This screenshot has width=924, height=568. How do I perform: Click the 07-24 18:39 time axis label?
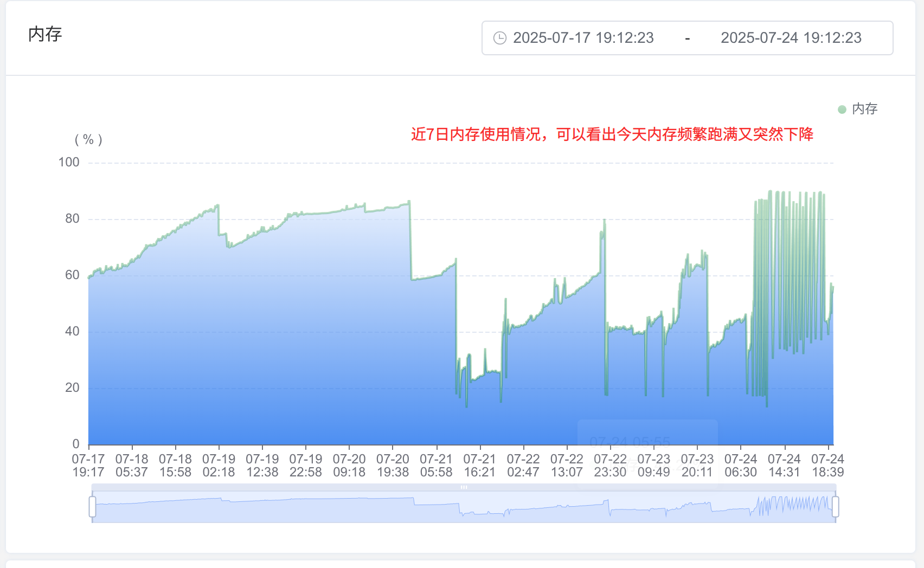827,466
